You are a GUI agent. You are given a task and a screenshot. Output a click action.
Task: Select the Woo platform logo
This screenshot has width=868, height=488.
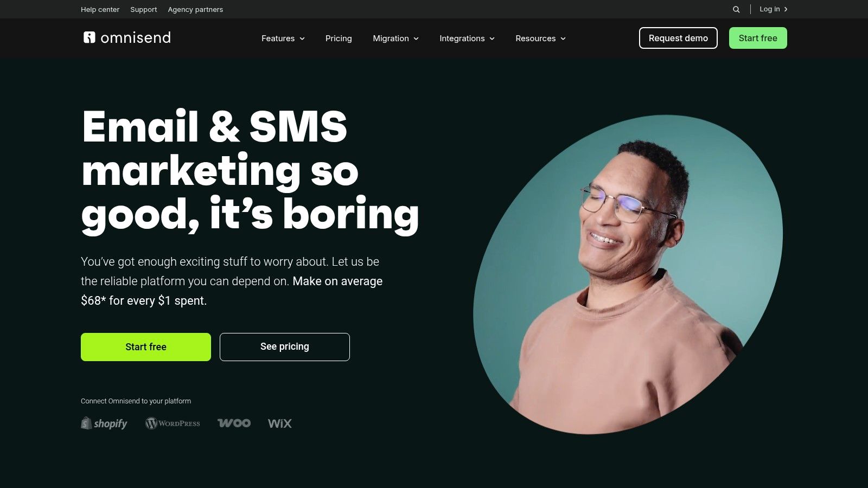click(x=234, y=423)
